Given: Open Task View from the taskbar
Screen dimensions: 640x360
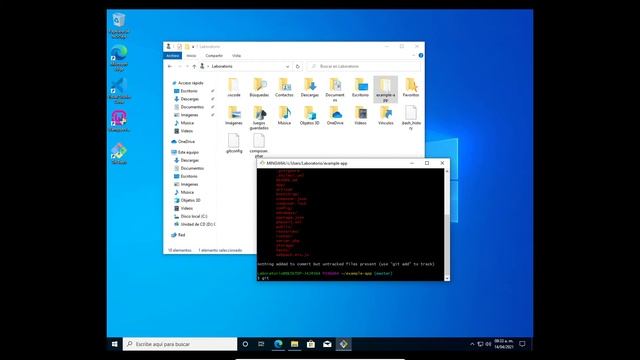Looking at the screenshot, I should [261, 344].
